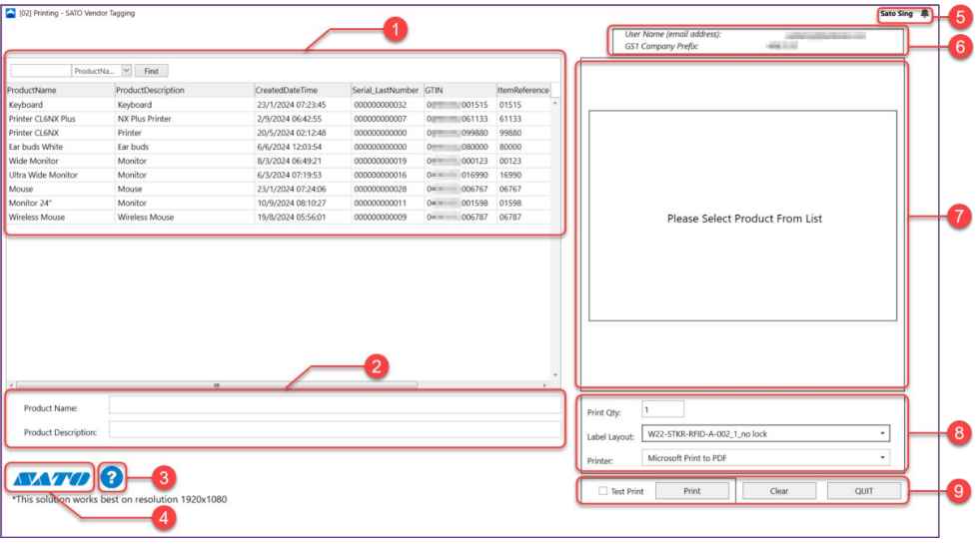Enable the Test Print checkbox

[602, 491]
